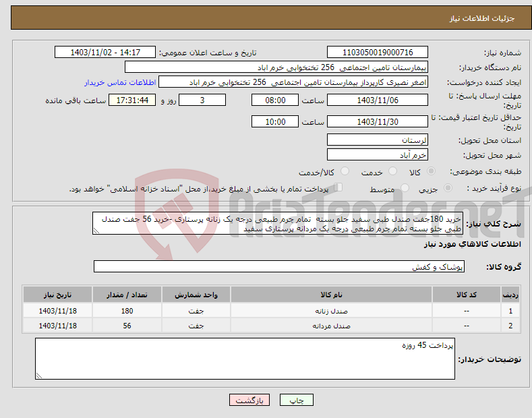Click the need date of صندل زنانه row
The width and height of the screenshot is (532, 418).
pos(58,311)
